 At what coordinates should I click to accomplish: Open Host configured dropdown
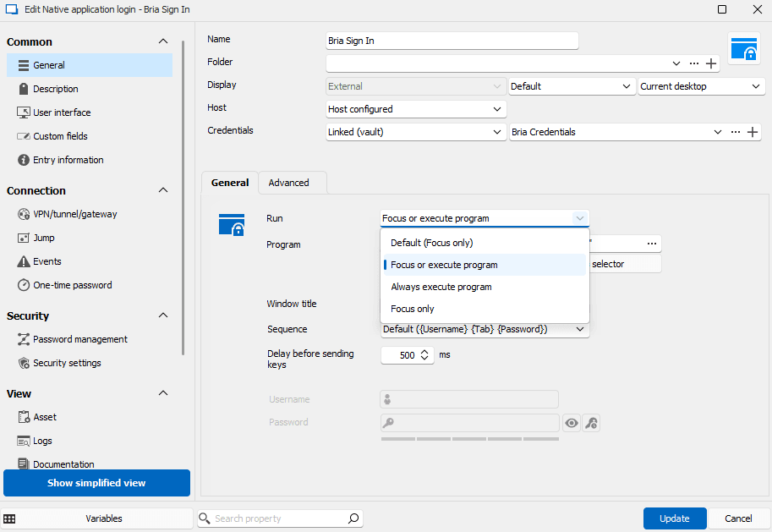416,109
